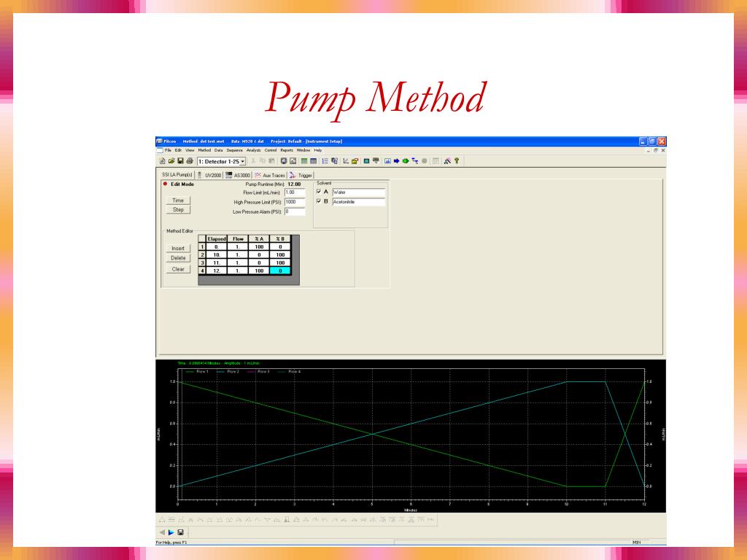Click the Step button under Edit Mode
This screenshot has width=747, height=560.
pos(178,209)
